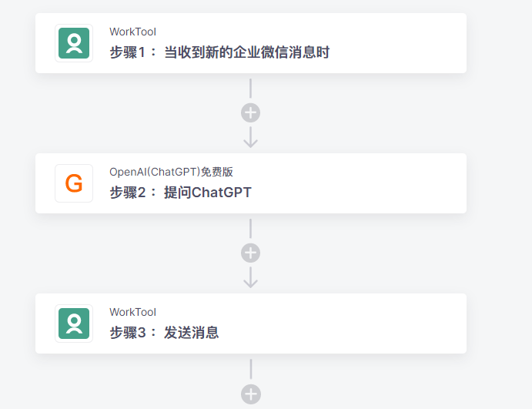Add a step after step 1 with plus
This screenshot has height=409, width=532.
coord(251,112)
